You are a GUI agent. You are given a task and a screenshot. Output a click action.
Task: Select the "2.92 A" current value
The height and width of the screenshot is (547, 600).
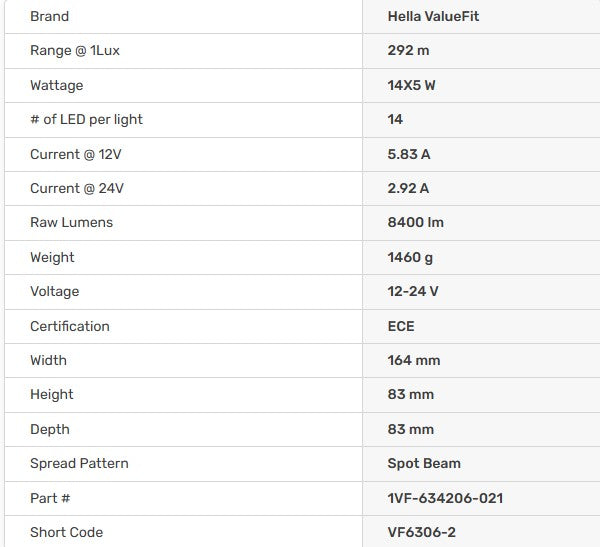[408, 188]
